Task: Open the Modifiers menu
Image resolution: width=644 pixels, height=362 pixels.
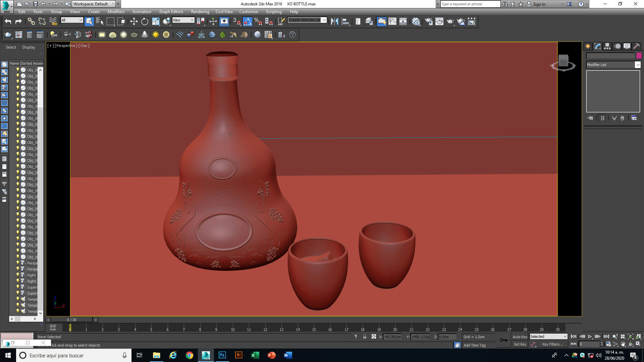Action: click(116, 11)
